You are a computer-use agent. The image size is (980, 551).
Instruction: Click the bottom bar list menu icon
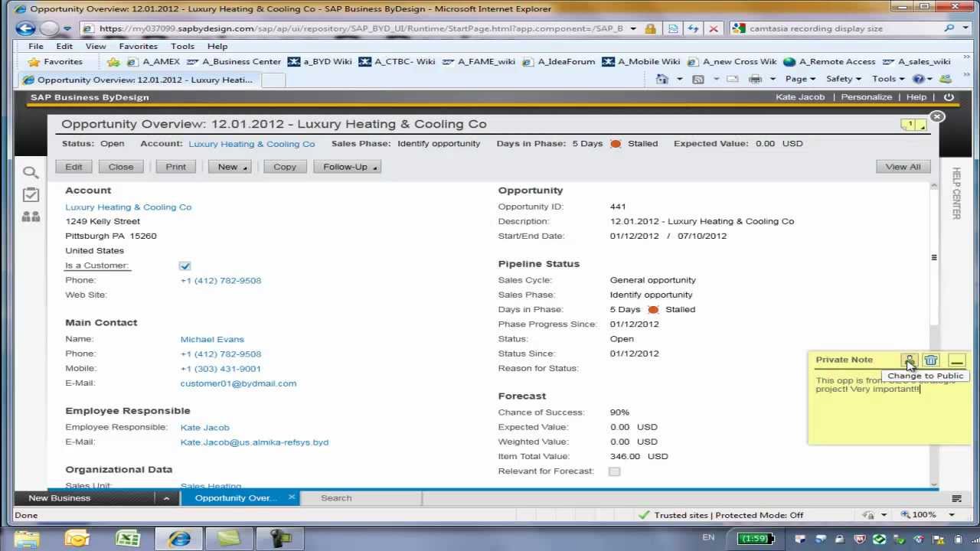click(956, 498)
